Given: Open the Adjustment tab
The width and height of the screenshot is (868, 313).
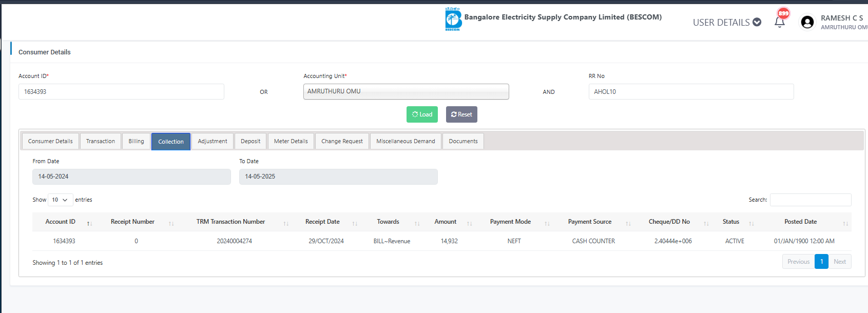Looking at the screenshot, I should pyautogui.click(x=213, y=141).
